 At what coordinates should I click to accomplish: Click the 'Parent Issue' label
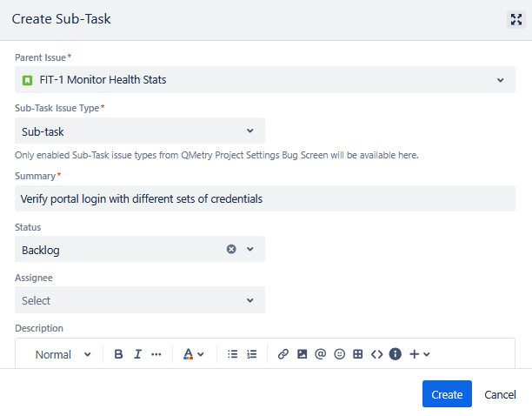pos(40,57)
